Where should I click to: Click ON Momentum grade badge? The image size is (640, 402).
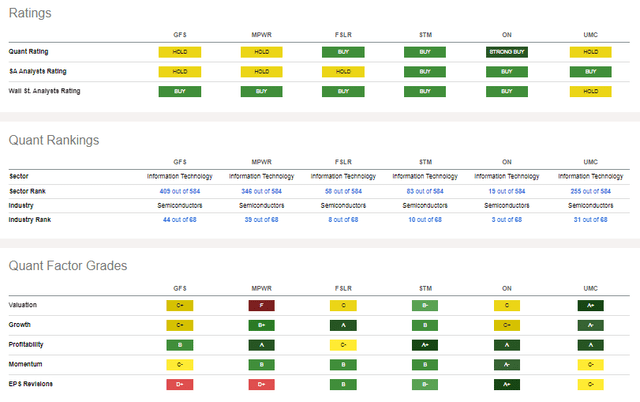tap(507, 364)
